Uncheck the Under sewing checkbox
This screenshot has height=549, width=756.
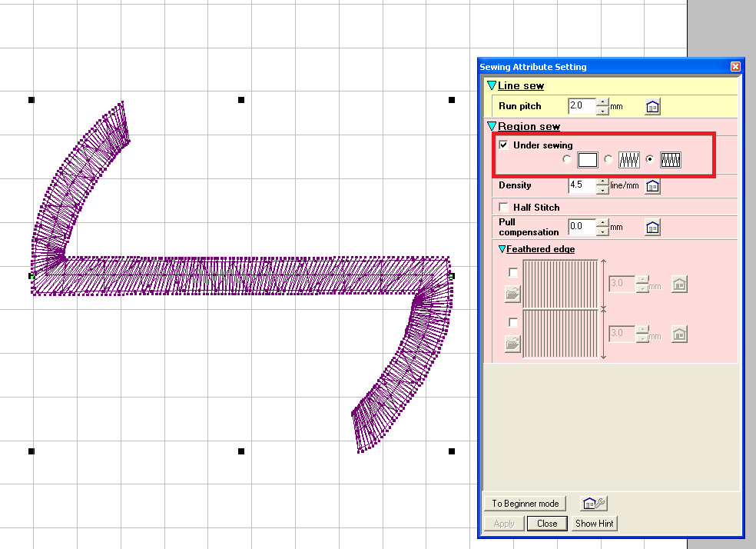pos(504,145)
